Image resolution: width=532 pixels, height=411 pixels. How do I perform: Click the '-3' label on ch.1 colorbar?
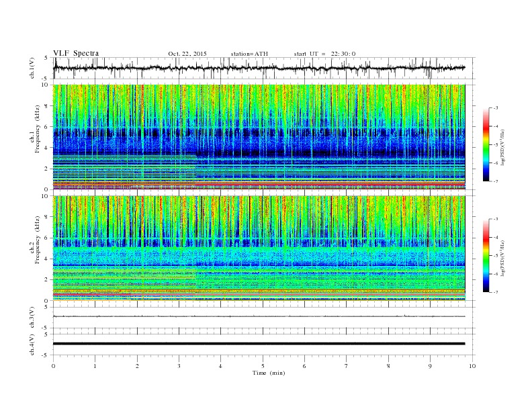tap(495, 108)
